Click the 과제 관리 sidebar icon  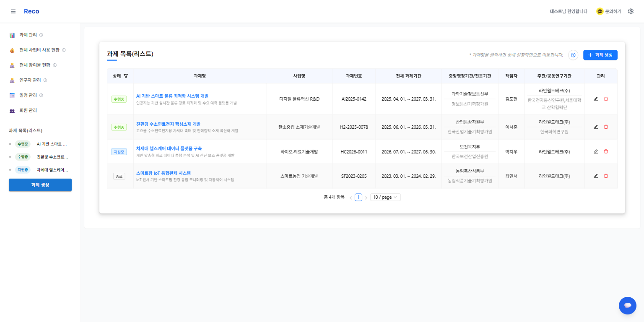[12, 35]
